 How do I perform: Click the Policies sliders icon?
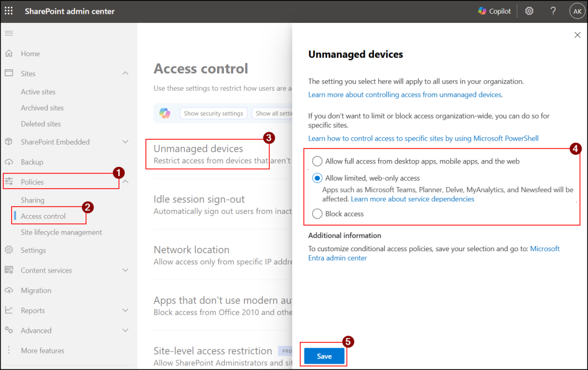pos(9,182)
